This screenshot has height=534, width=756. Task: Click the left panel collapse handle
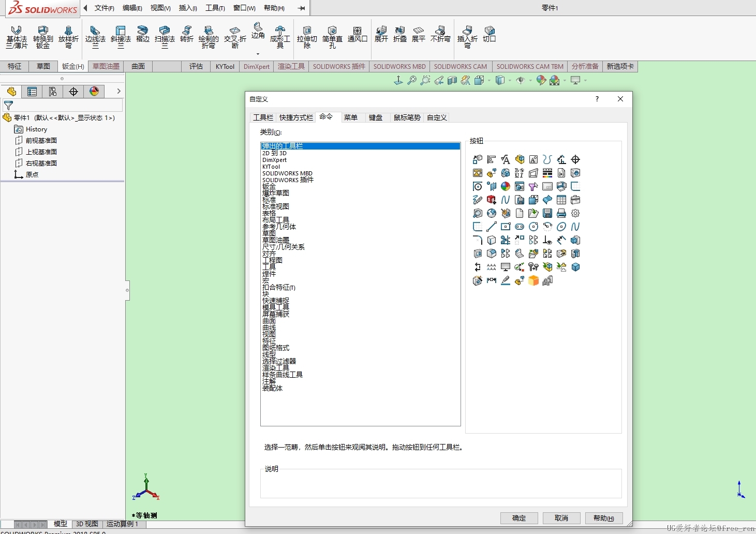[x=127, y=290]
